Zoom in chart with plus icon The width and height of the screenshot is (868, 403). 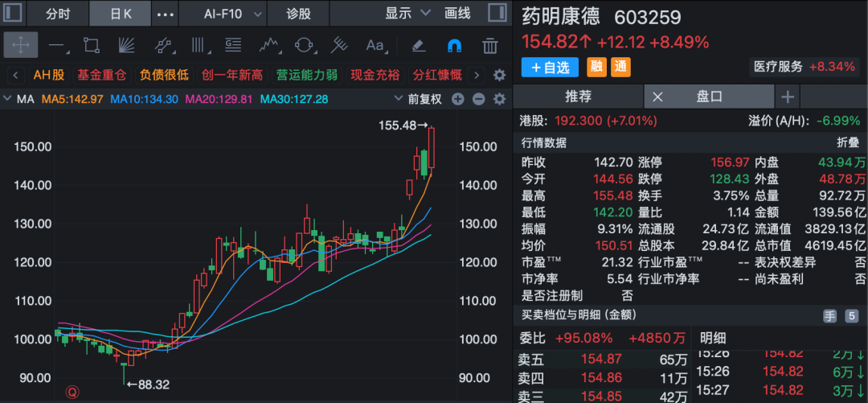[458, 100]
